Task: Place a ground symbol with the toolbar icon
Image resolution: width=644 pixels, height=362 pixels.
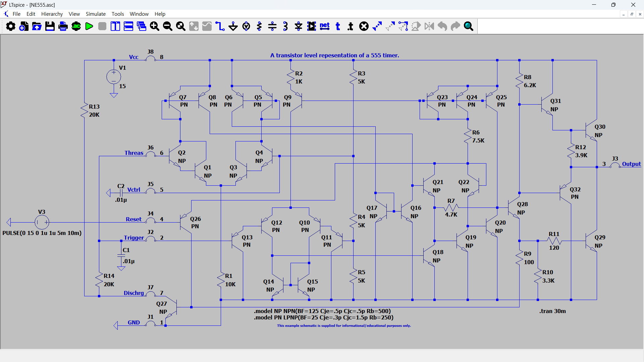Action: pos(233,26)
